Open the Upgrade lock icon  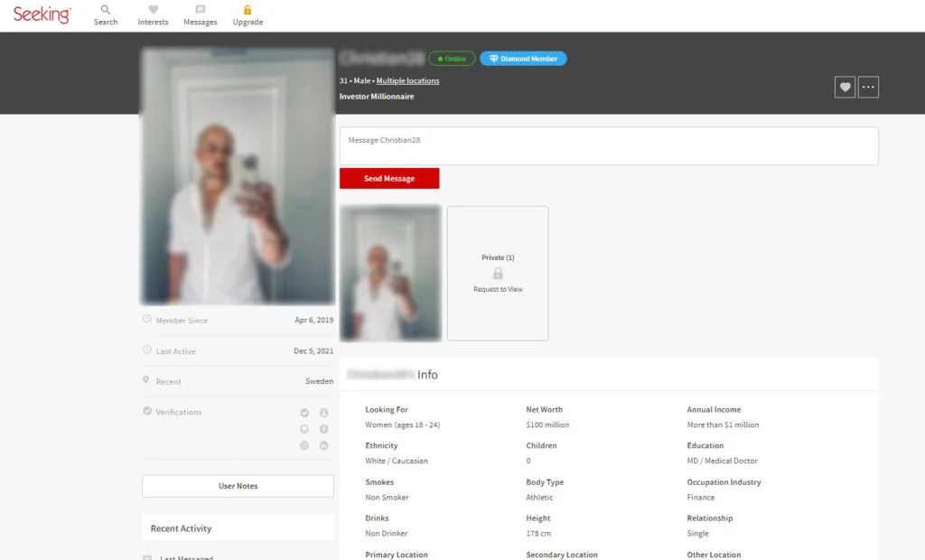click(248, 9)
